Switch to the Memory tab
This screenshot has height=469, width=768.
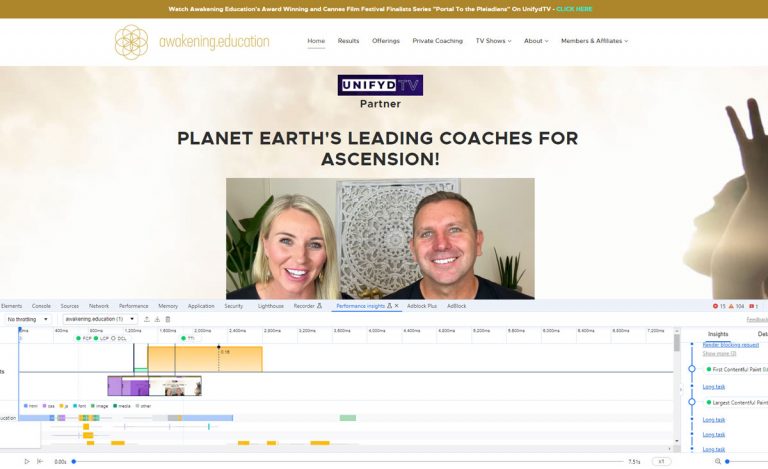click(x=168, y=306)
